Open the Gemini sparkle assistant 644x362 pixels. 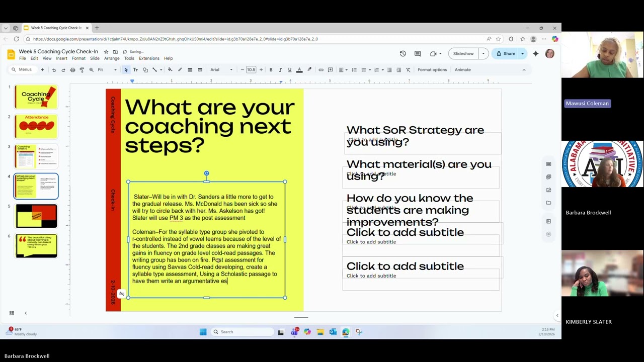[x=536, y=54]
